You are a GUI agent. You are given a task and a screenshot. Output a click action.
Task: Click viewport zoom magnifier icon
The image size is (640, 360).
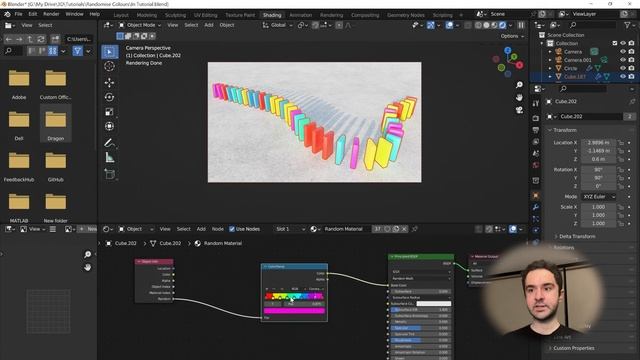(519, 85)
